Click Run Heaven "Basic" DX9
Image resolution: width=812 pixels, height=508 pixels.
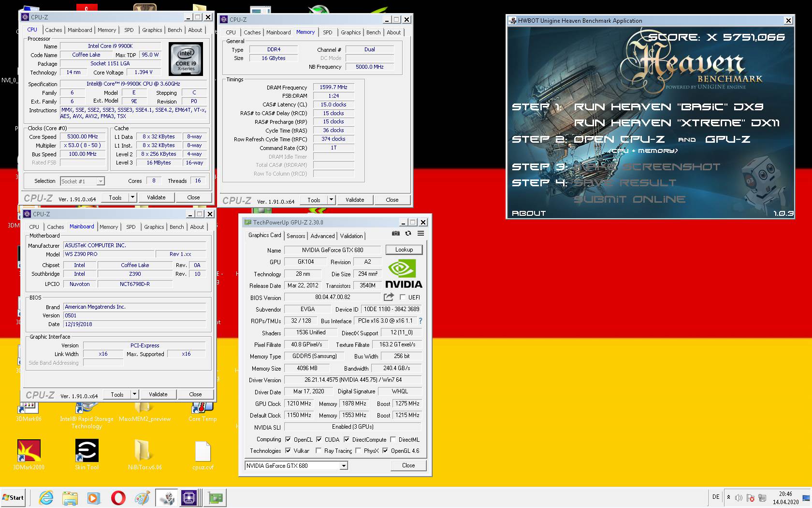click(668, 107)
